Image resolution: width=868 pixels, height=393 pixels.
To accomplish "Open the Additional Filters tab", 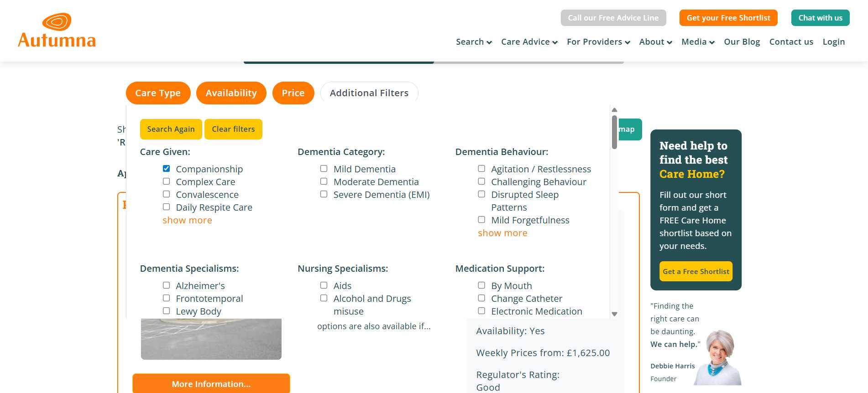I will click(x=369, y=93).
